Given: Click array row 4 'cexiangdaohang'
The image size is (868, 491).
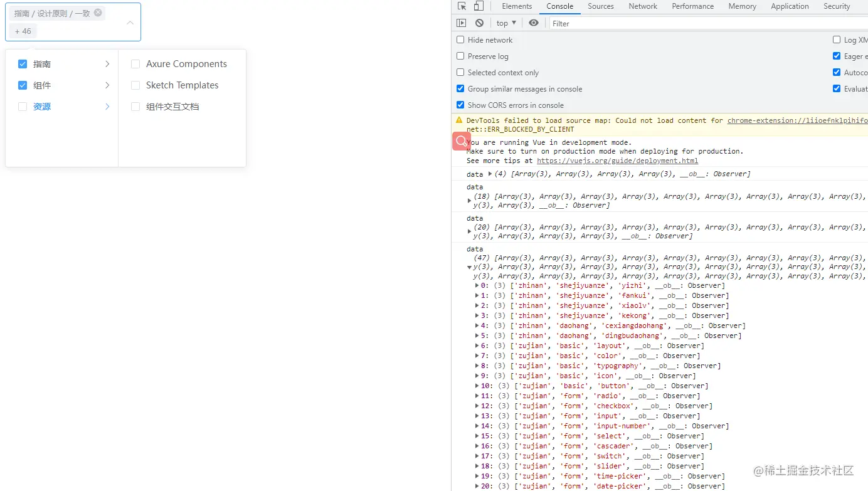Looking at the screenshot, I should 610,325.
